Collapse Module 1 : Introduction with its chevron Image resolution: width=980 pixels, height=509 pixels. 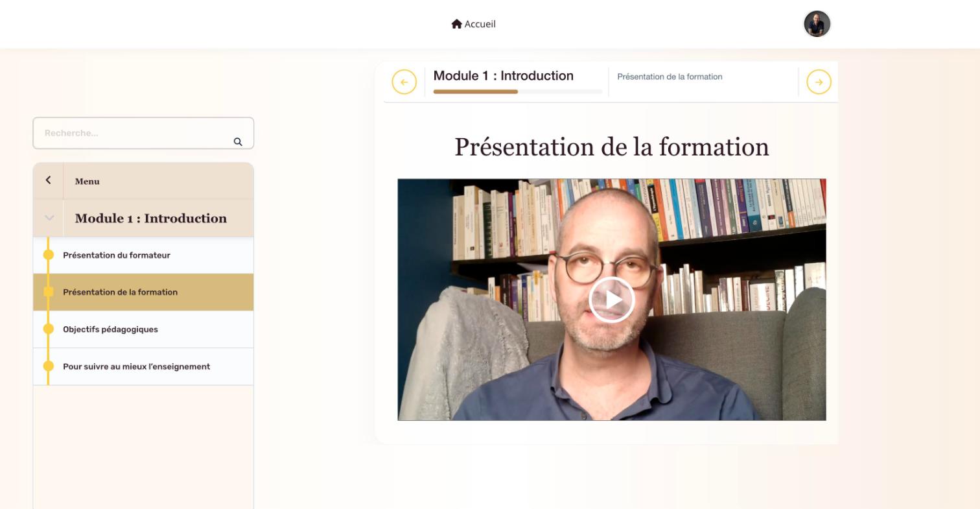coord(49,218)
